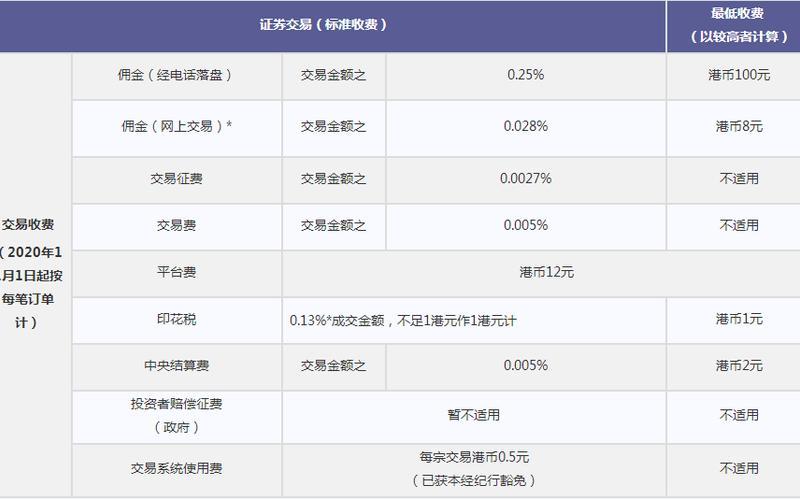Click 不适用 in the 交易系统使用费 row

point(739,468)
